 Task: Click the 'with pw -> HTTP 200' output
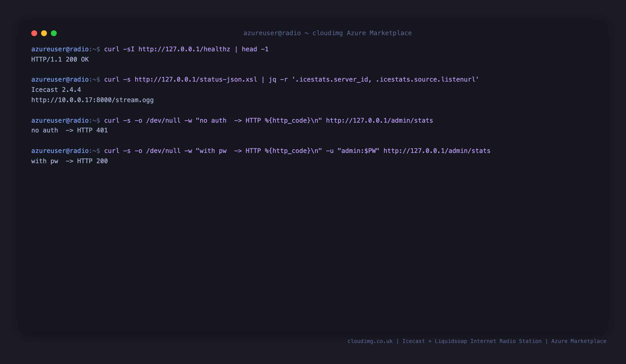pyautogui.click(x=69, y=161)
